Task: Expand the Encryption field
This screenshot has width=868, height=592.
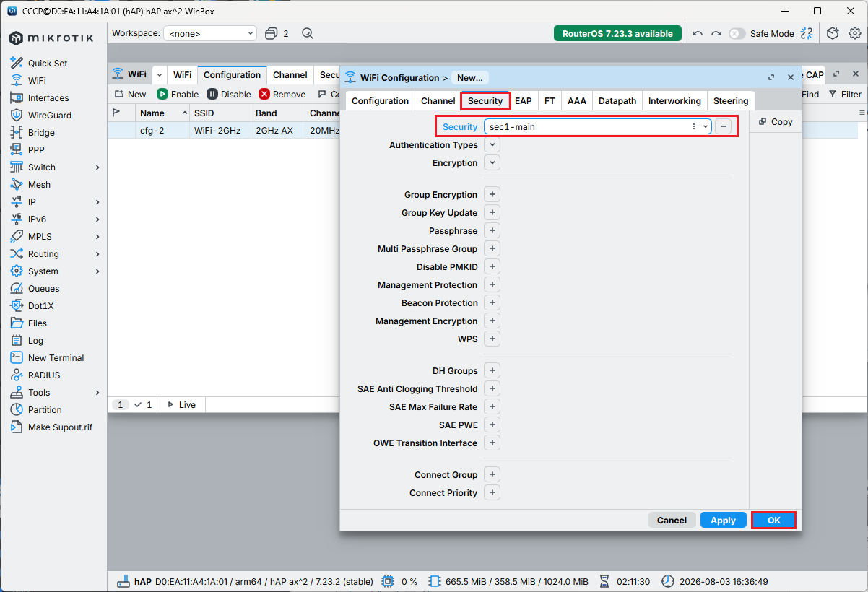Action: [x=492, y=162]
